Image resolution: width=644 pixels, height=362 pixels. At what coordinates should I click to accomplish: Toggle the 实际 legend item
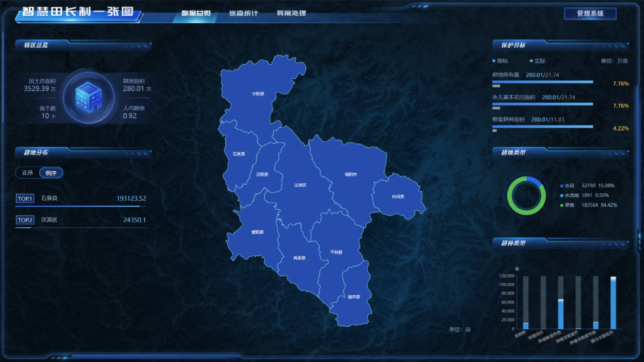538,61
